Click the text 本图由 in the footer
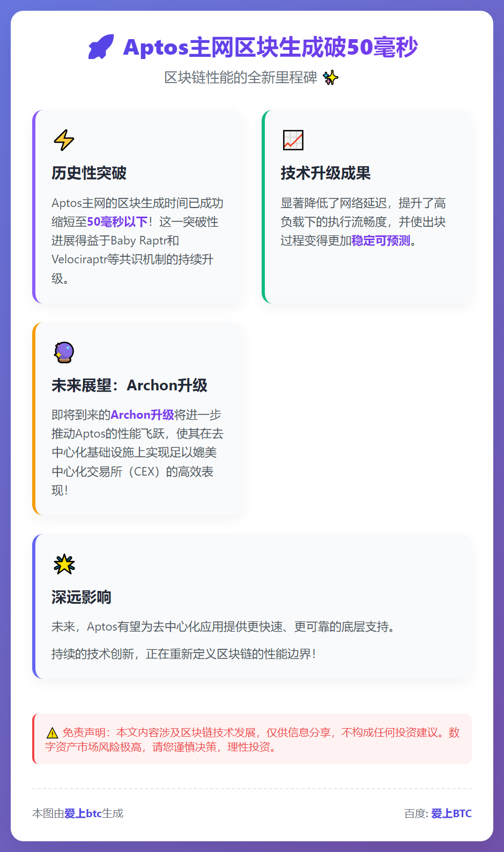The height and width of the screenshot is (852, 504). [x=48, y=813]
